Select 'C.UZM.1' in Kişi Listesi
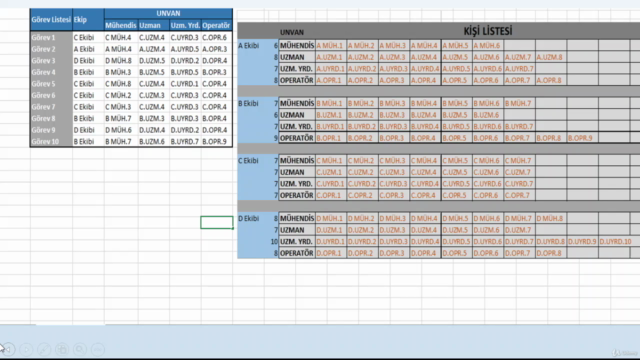640x360 pixels. pyautogui.click(x=331, y=173)
